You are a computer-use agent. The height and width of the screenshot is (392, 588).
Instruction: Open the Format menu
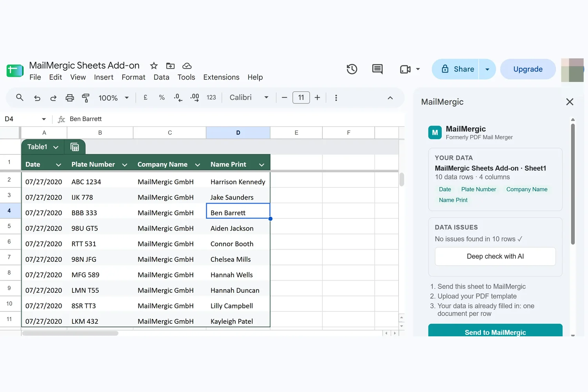pyautogui.click(x=133, y=77)
